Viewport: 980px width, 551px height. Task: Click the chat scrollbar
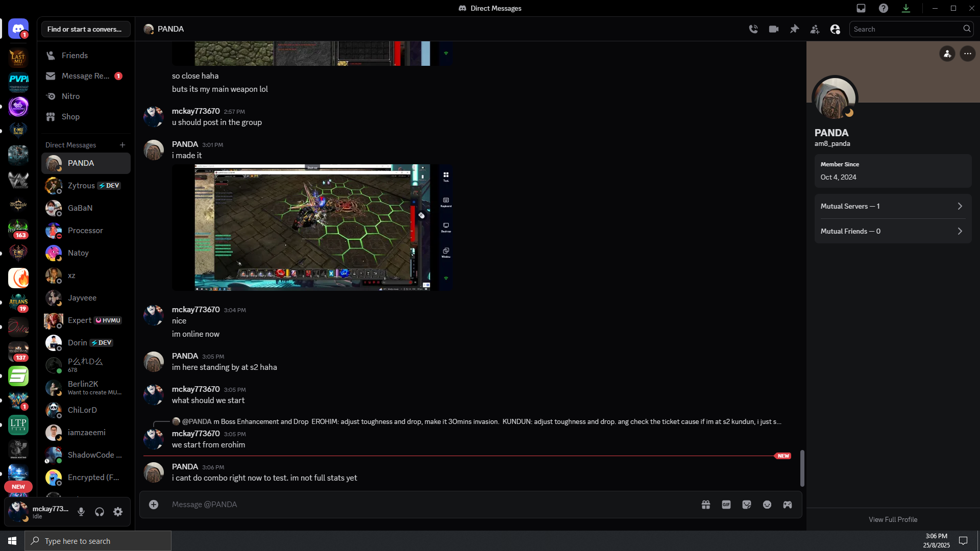click(802, 468)
